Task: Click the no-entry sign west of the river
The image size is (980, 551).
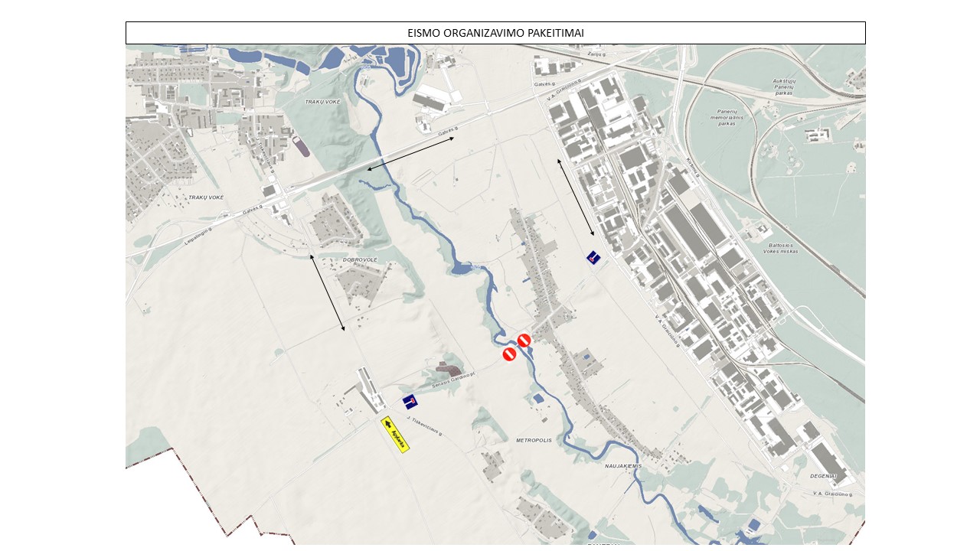Action: (x=509, y=354)
